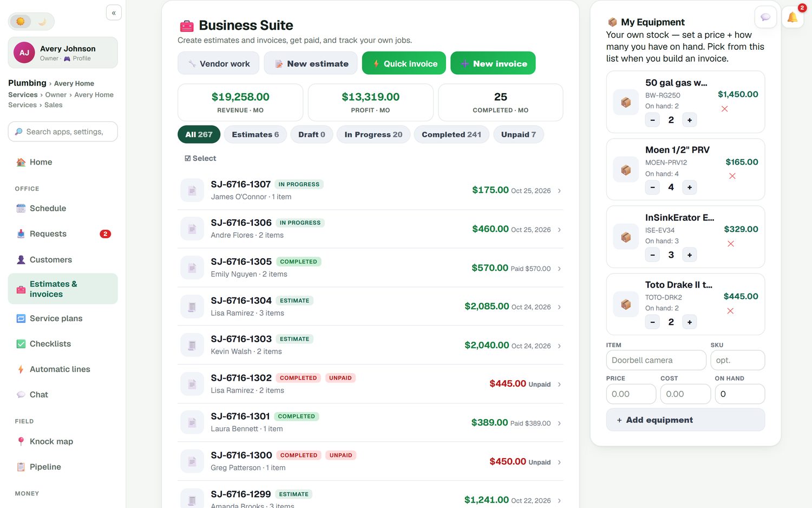Remove 50 gal gas water heater item
The width and height of the screenshot is (812, 508).
[x=724, y=109]
